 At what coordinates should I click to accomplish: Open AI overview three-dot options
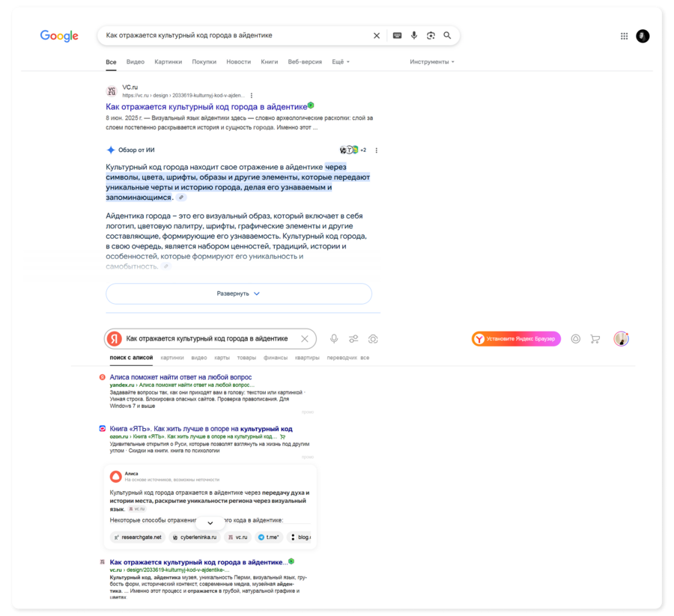click(377, 150)
